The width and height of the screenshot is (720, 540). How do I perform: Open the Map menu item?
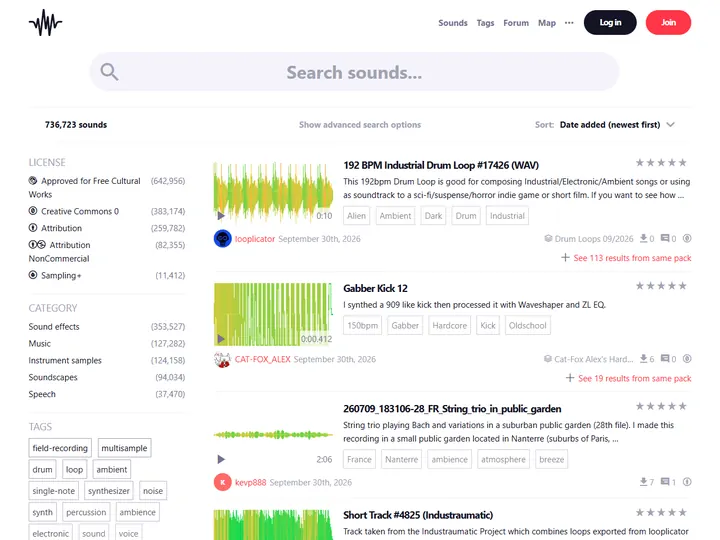coord(547,23)
